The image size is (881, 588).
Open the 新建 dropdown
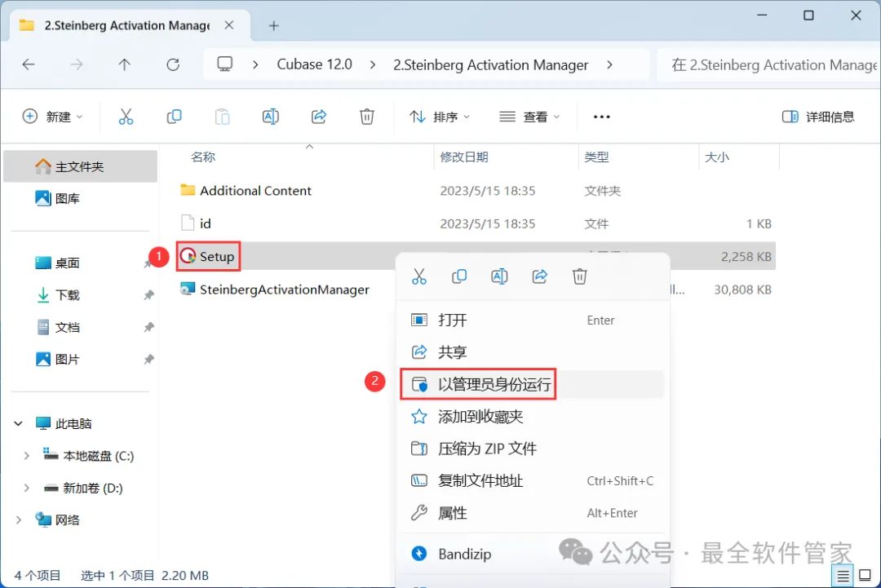(52, 117)
